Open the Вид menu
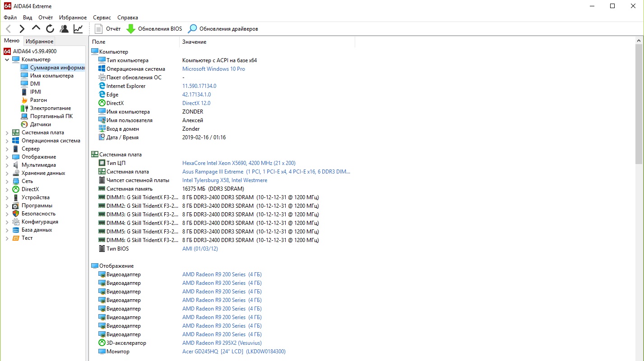The image size is (644, 361). pyautogui.click(x=28, y=18)
